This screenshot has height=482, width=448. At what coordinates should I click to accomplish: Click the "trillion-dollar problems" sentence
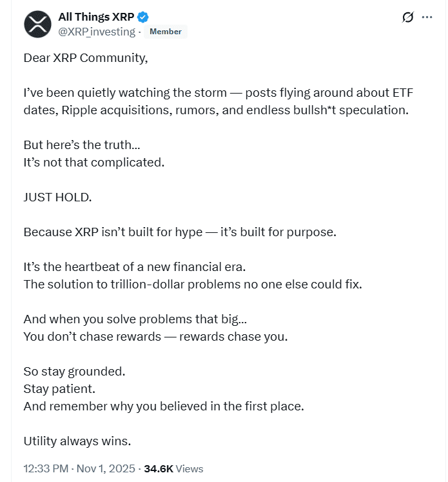point(193,284)
